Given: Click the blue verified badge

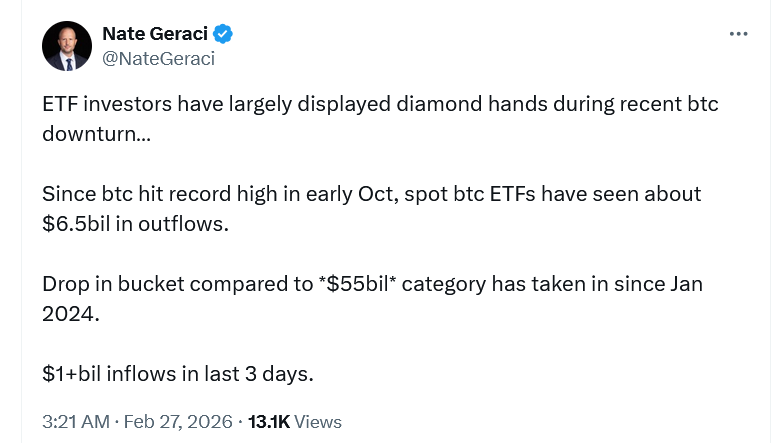Looking at the screenshot, I should click(223, 34).
